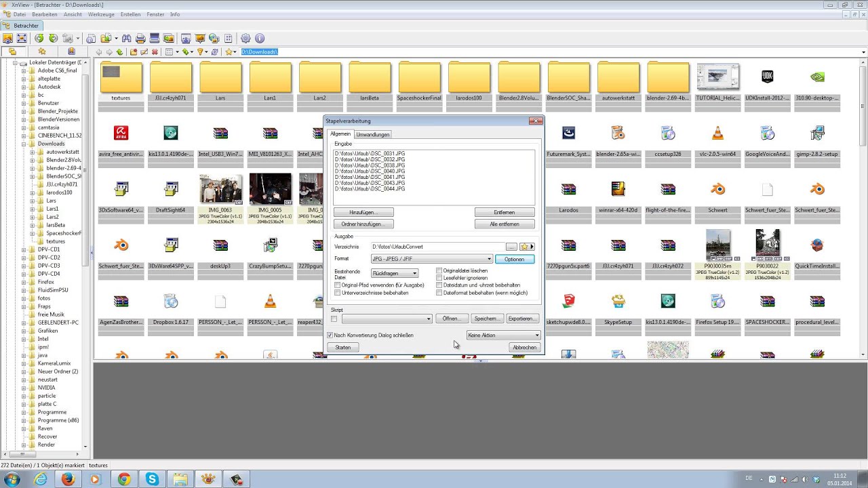Enable 'Lesefehler ignorieren' checkbox
Screen dimensions: 868x488
[439, 278]
